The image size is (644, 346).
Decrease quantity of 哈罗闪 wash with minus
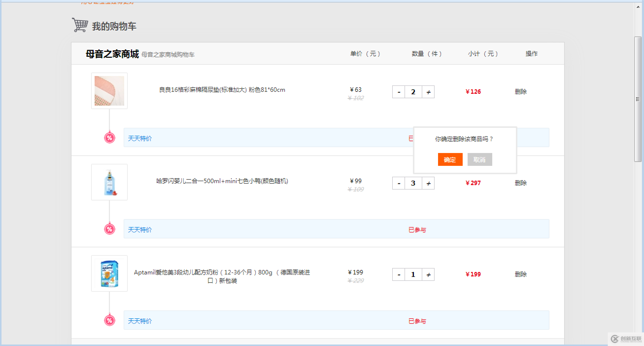(399, 183)
